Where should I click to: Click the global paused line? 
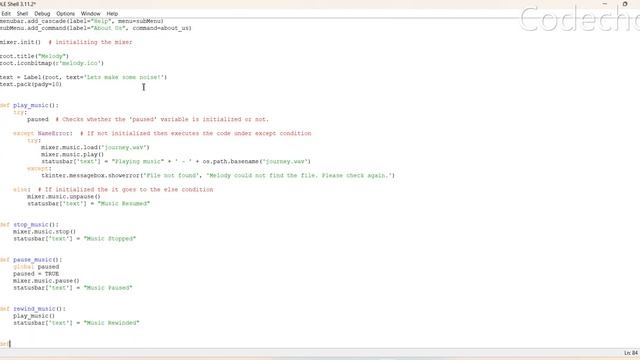pyautogui.click(x=36, y=267)
